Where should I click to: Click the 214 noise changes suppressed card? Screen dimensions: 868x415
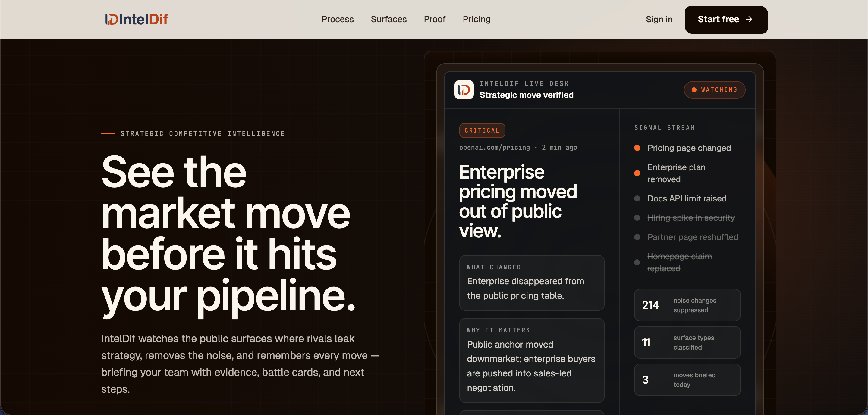687,305
